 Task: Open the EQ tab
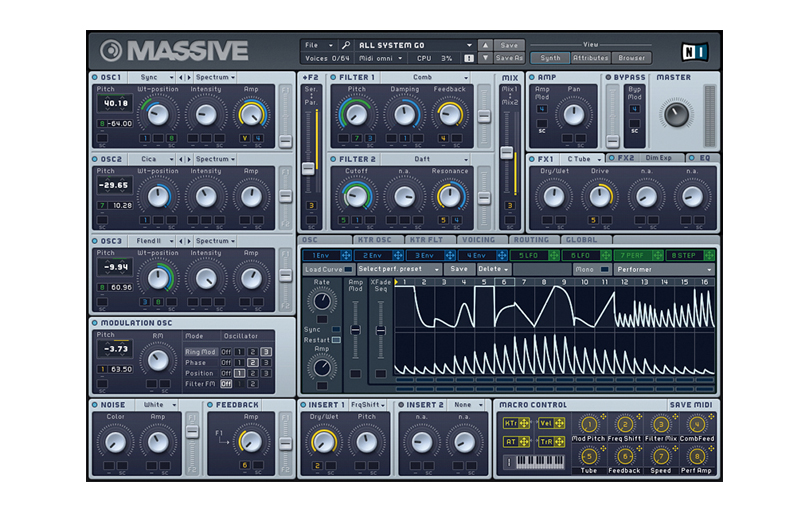point(702,158)
